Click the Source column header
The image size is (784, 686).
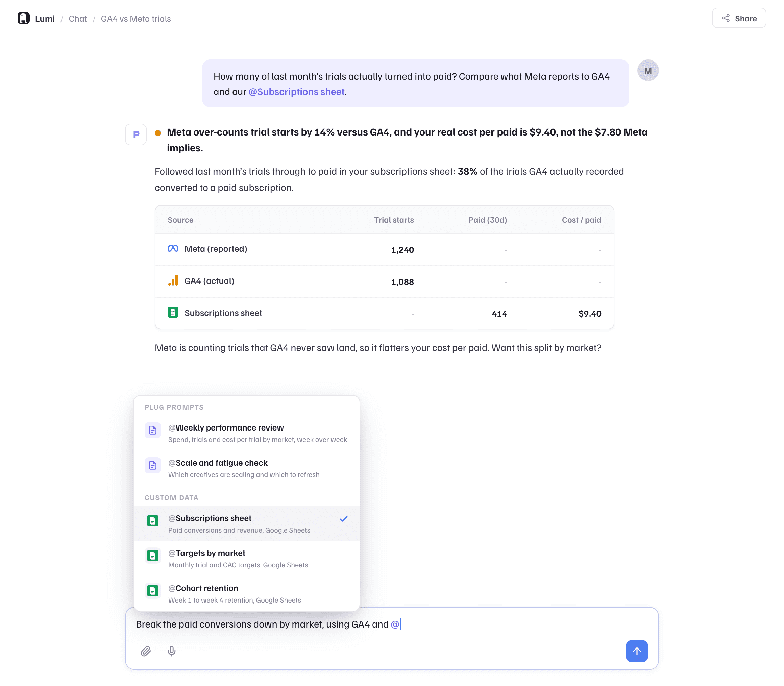pos(180,220)
